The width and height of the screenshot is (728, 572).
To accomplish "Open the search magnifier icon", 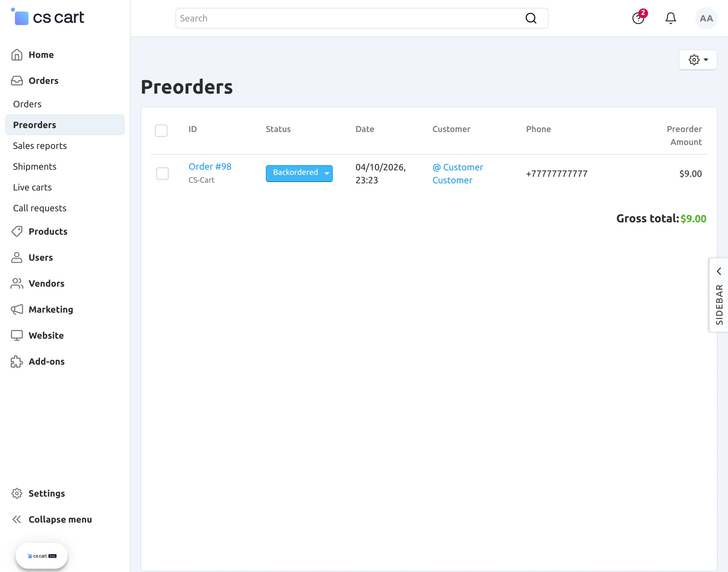I will tap(531, 18).
